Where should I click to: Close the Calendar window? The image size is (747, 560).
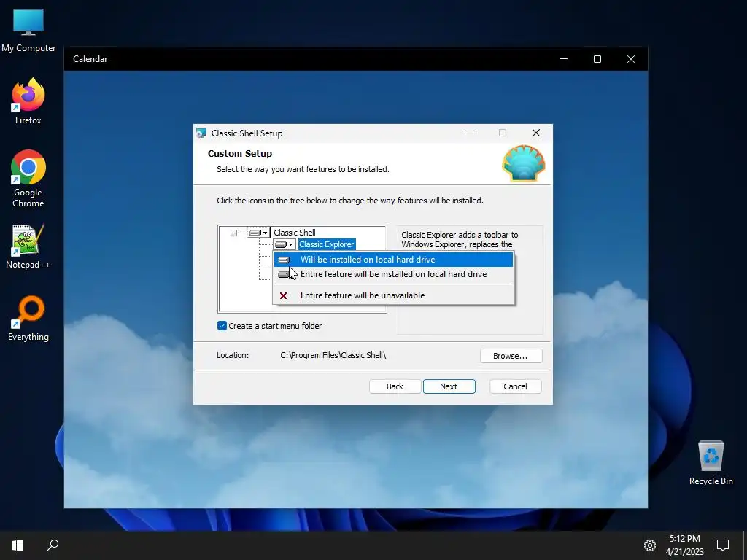pyautogui.click(x=631, y=59)
